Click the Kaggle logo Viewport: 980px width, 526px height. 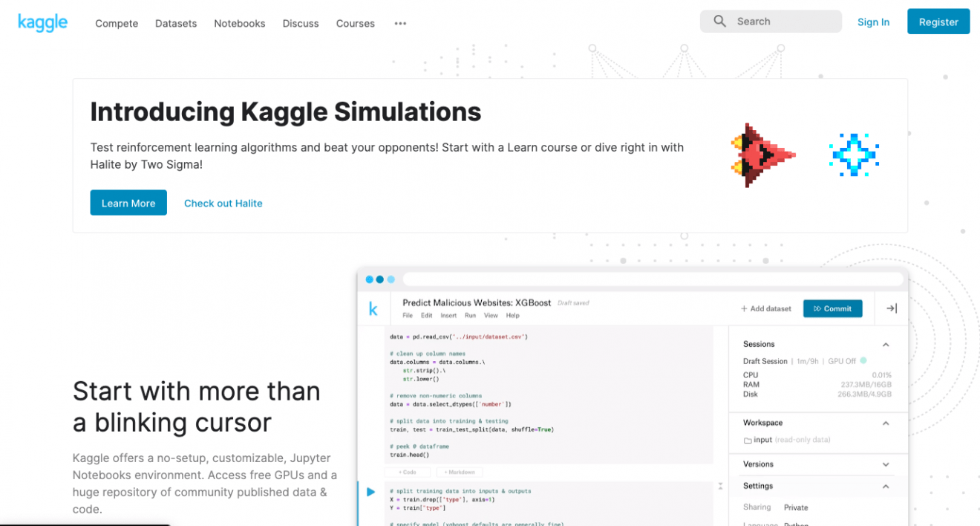42,22
